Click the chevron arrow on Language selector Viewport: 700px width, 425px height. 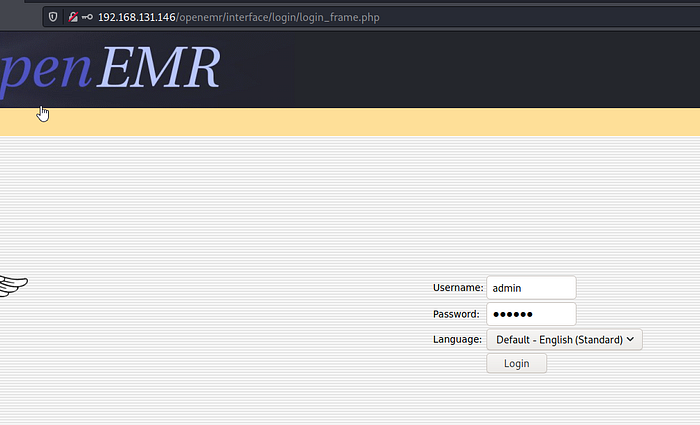(631, 339)
